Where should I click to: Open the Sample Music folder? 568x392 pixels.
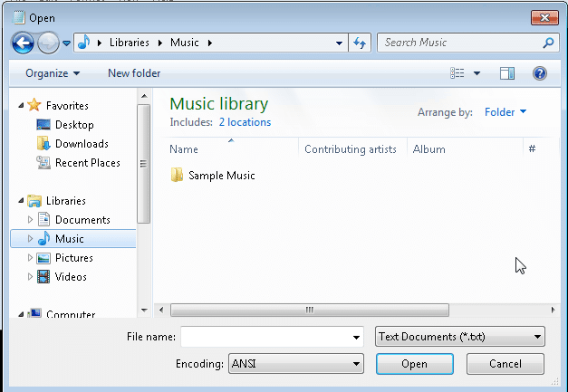point(221,176)
